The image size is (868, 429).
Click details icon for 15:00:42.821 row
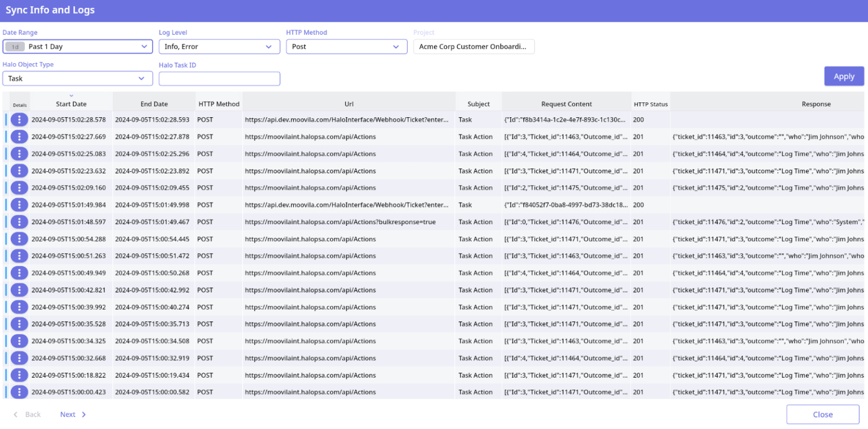click(x=19, y=290)
